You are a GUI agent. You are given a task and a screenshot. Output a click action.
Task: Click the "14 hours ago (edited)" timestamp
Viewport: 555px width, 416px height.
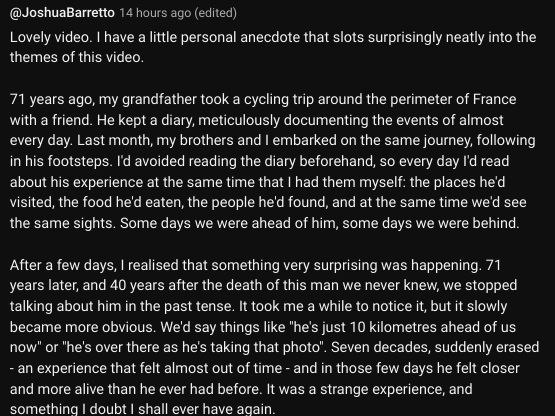(x=178, y=13)
